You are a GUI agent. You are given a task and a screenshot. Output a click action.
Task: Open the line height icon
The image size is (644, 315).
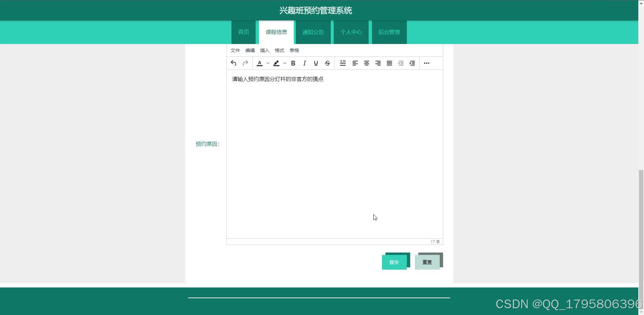coord(343,63)
